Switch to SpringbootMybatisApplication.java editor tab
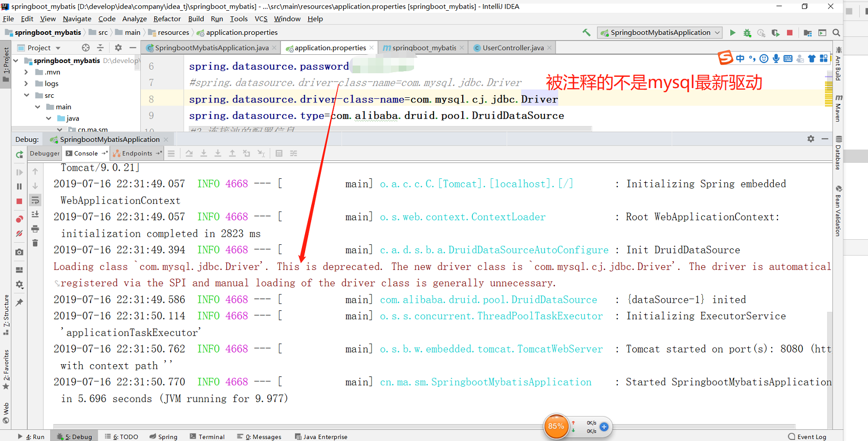The width and height of the screenshot is (868, 441). (x=211, y=48)
